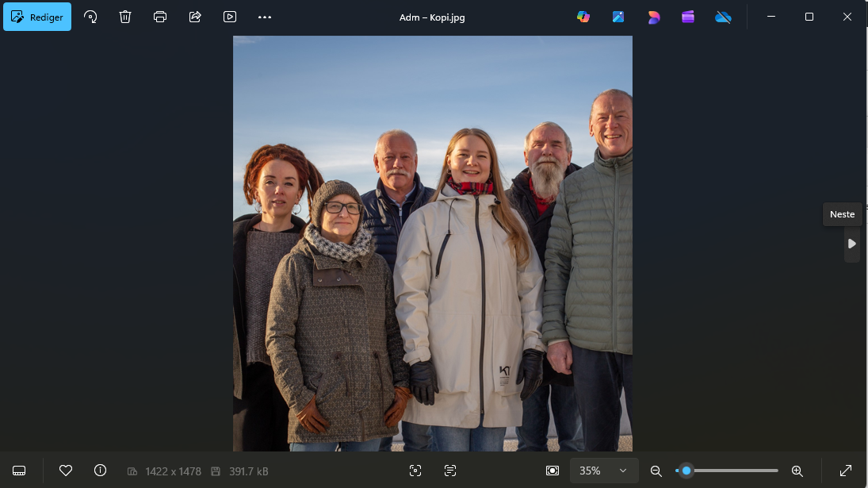Rotate the image with the rotate icon
Screen dimensions: 868x488
pyautogui.click(x=90, y=17)
